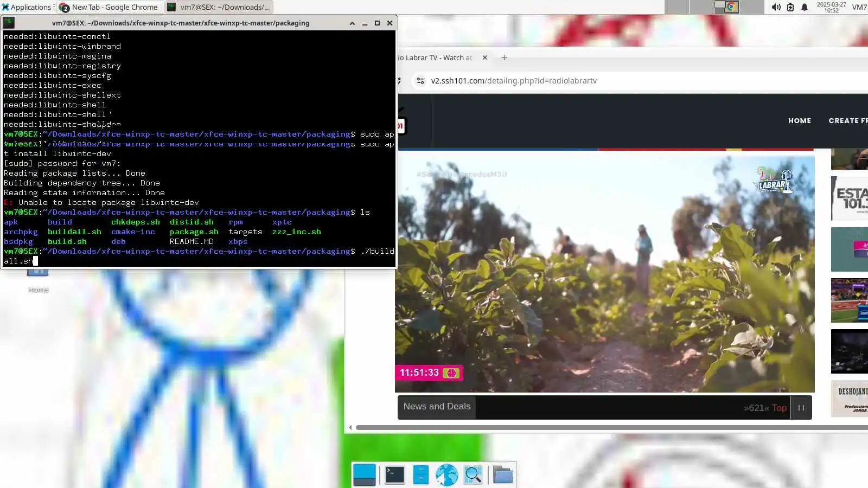Image resolution: width=868 pixels, height=488 pixels.
Task: Launch the Web Browser globe icon in dock
Action: (x=446, y=475)
